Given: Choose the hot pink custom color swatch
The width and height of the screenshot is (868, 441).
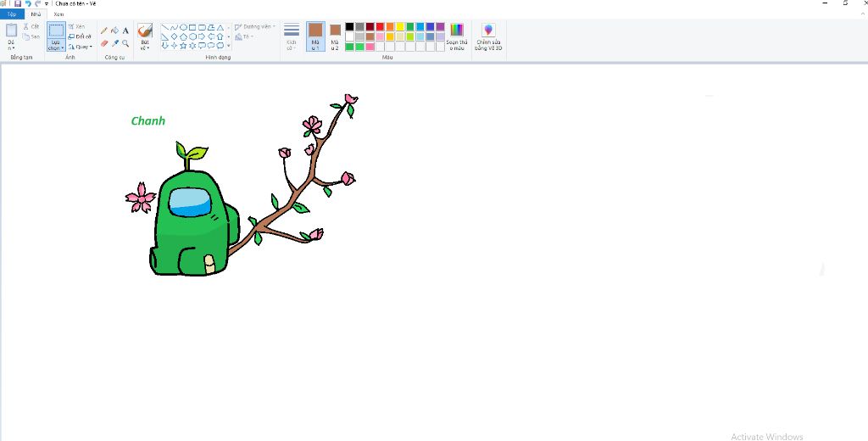Looking at the screenshot, I should tap(370, 47).
